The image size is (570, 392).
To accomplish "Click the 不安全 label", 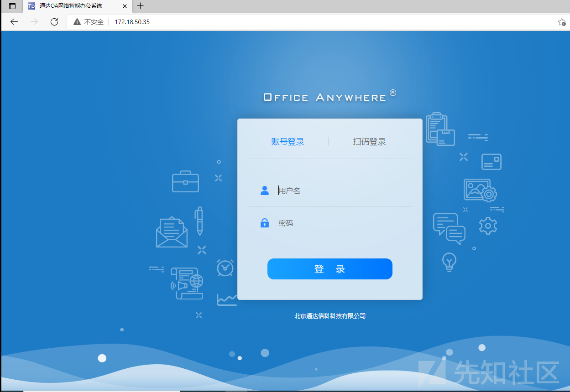I will pos(94,22).
